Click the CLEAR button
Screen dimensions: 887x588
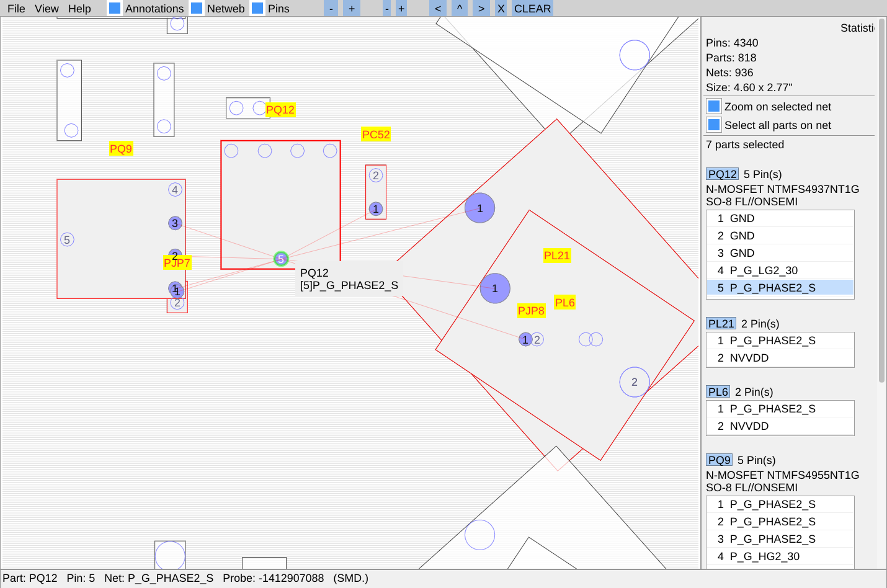click(x=532, y=9)
